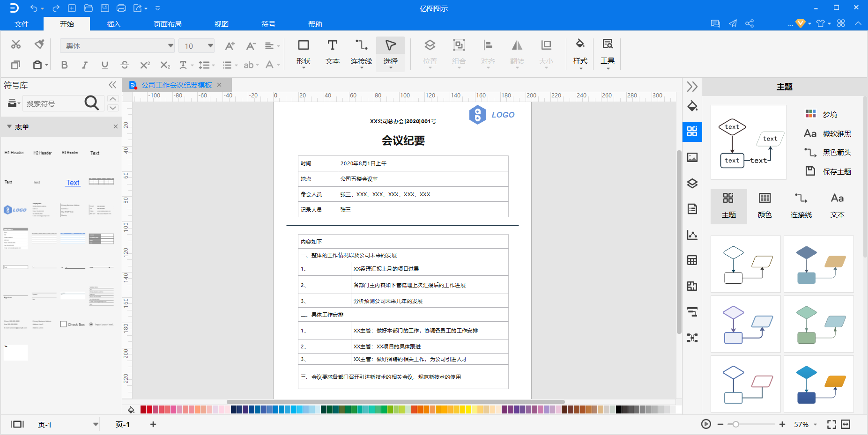Viewport: 868px width, 435px height.
Task: Decrease font size with A- icon
Action: 251,46
